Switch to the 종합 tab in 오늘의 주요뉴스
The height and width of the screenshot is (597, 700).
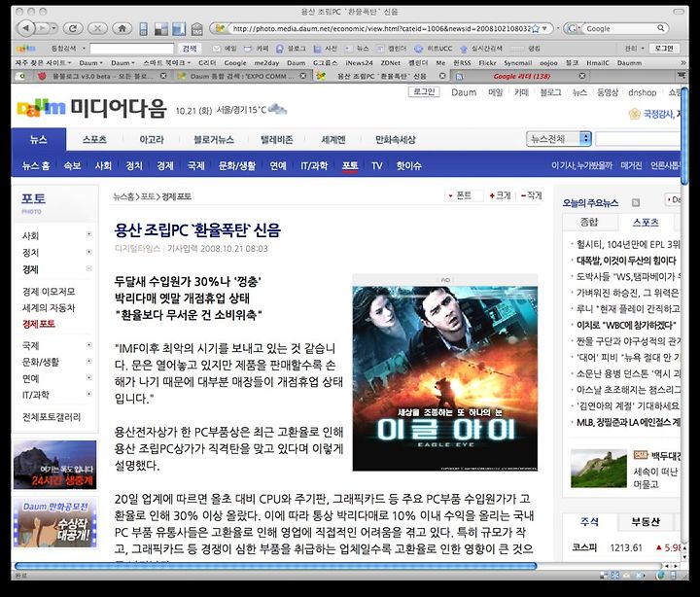(589, 222)
